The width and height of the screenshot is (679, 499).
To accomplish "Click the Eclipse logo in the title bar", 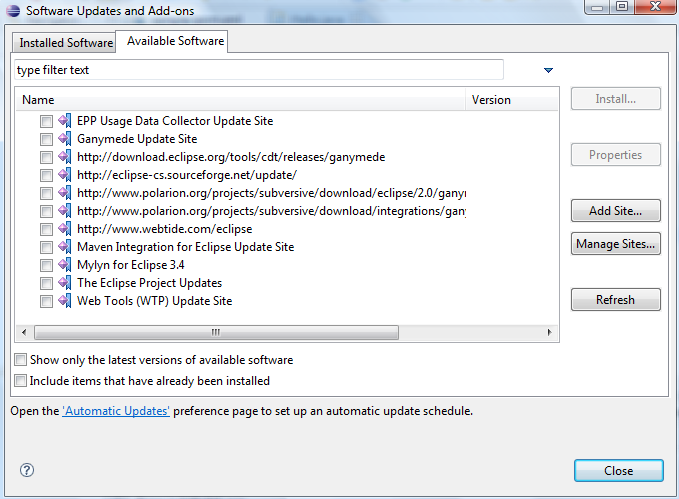I will coord(13,10).
